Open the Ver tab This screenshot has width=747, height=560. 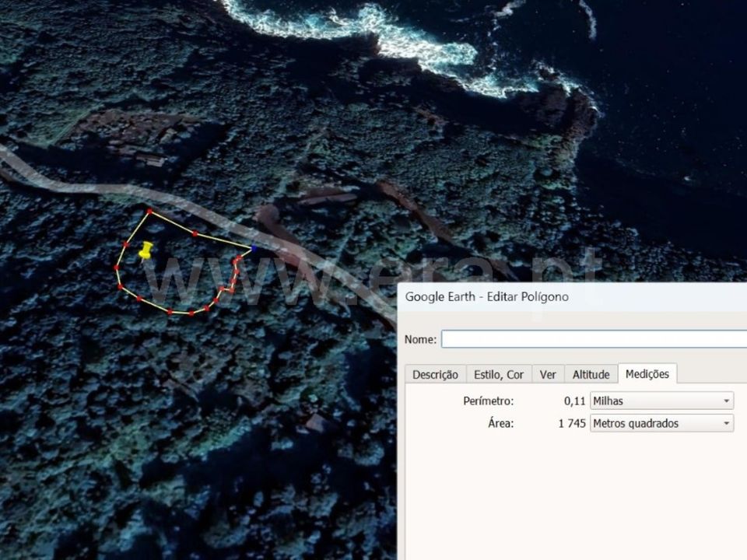pos(548,374)
